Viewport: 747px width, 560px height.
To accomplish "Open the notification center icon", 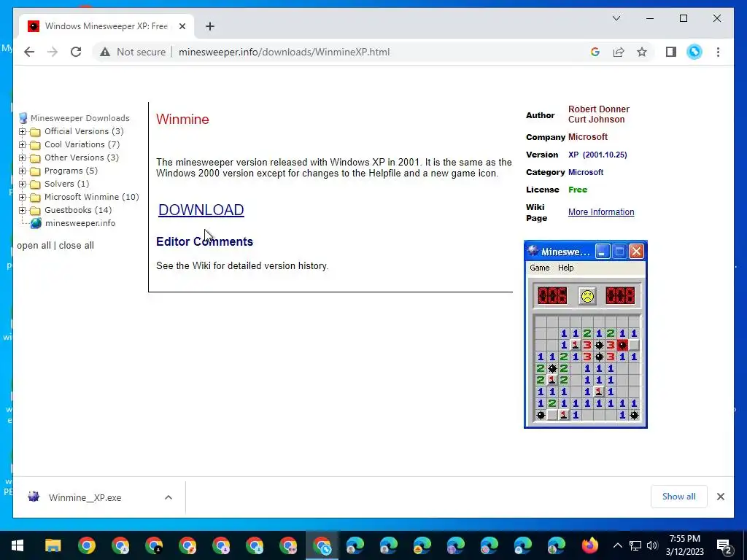I will click(724, 545).
